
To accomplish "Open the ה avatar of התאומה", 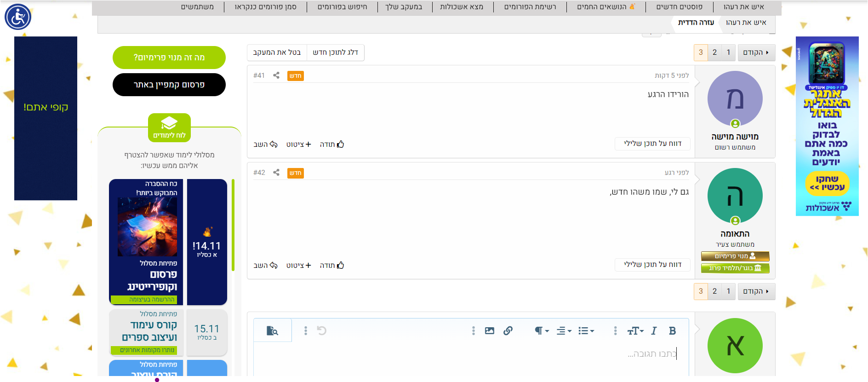I will point(735,196).
